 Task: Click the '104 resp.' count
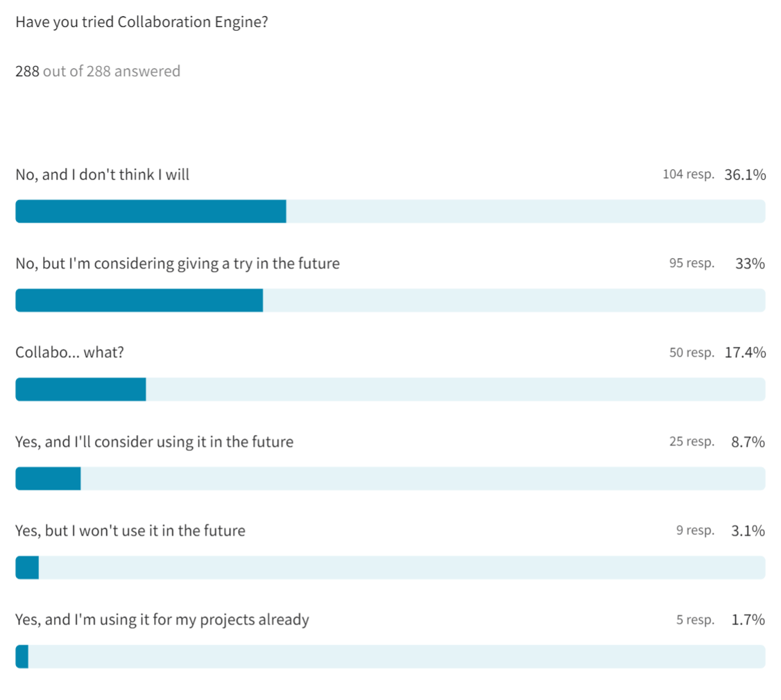(688, 175)
